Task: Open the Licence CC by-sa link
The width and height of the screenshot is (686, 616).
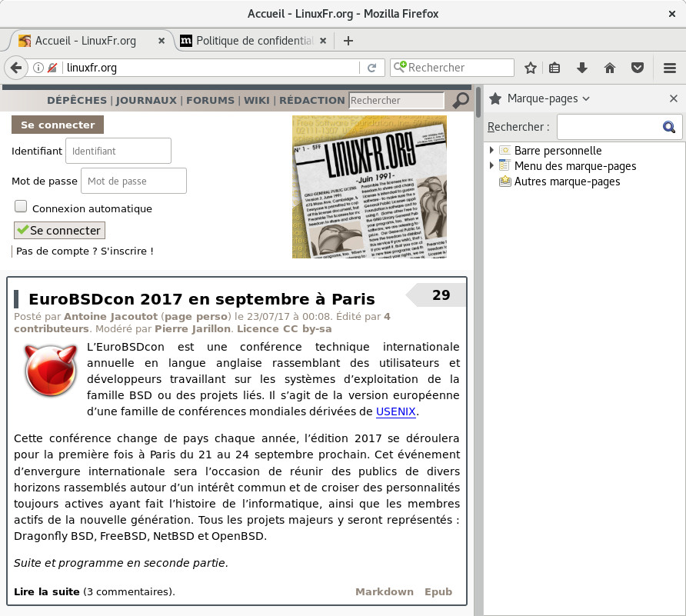Action: coord(285,328)
